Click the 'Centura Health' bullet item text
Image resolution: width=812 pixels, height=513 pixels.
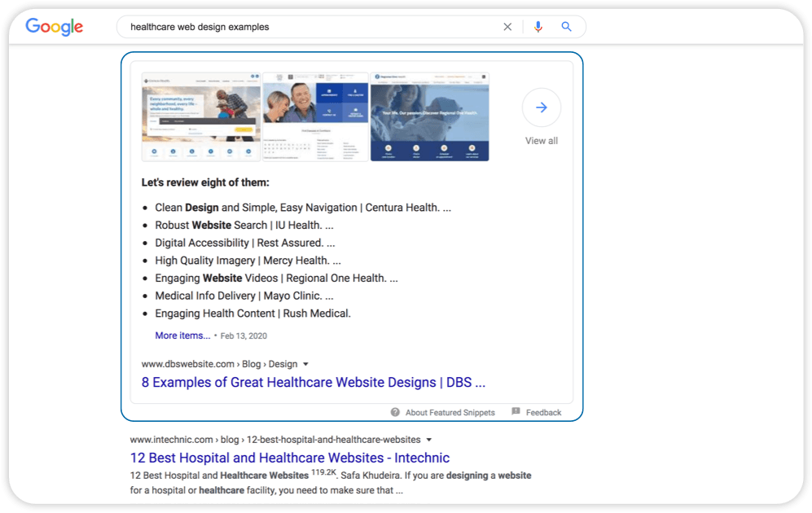(x=303, y=208)
